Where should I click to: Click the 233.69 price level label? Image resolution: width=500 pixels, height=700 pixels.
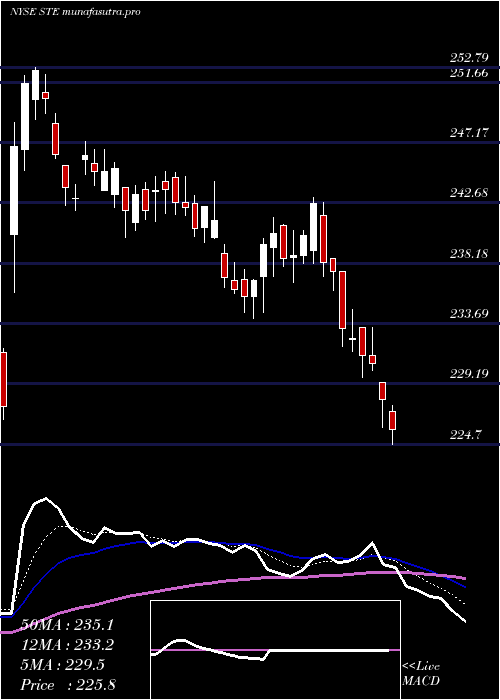pos(468,313)
